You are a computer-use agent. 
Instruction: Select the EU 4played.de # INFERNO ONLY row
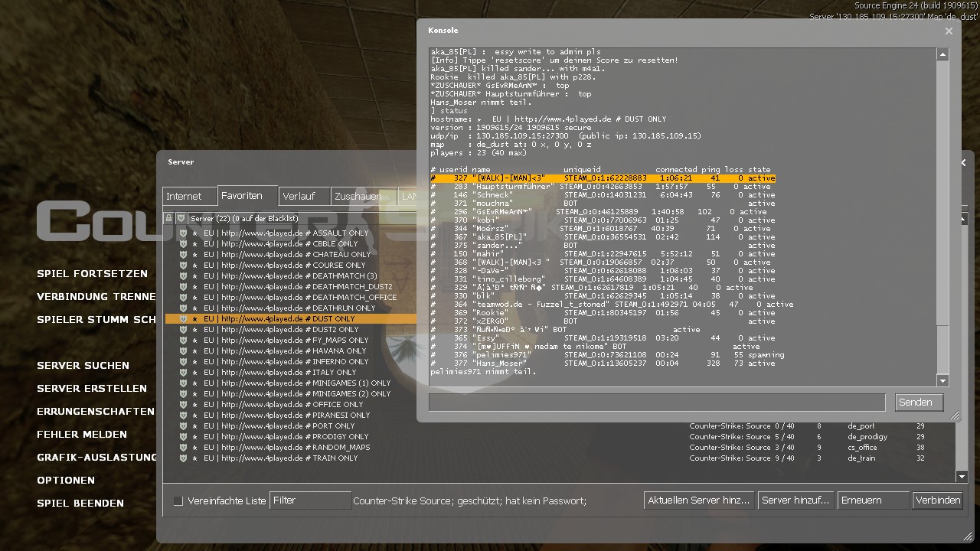[x=291, y=362]
